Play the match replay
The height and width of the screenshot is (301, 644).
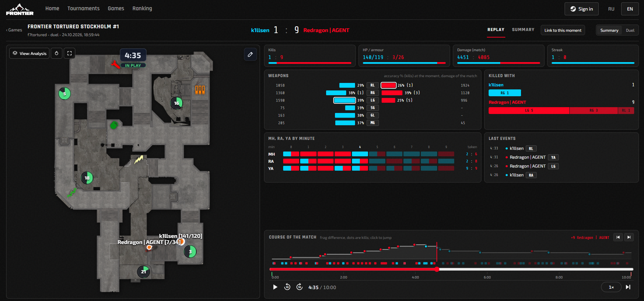(x=275, y=287)
